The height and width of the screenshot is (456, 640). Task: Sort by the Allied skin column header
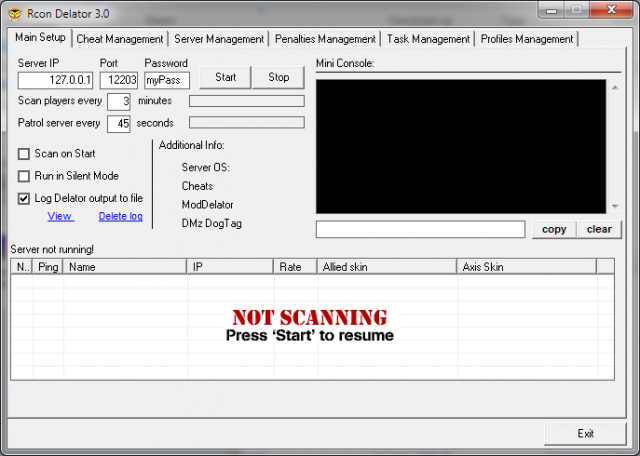[x=387, y=267]
